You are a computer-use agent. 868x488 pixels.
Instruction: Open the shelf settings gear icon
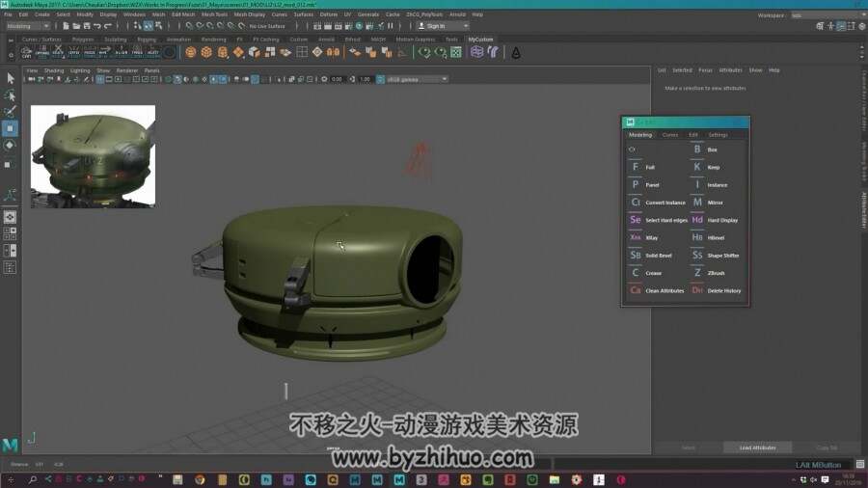[x=11, y=55]
